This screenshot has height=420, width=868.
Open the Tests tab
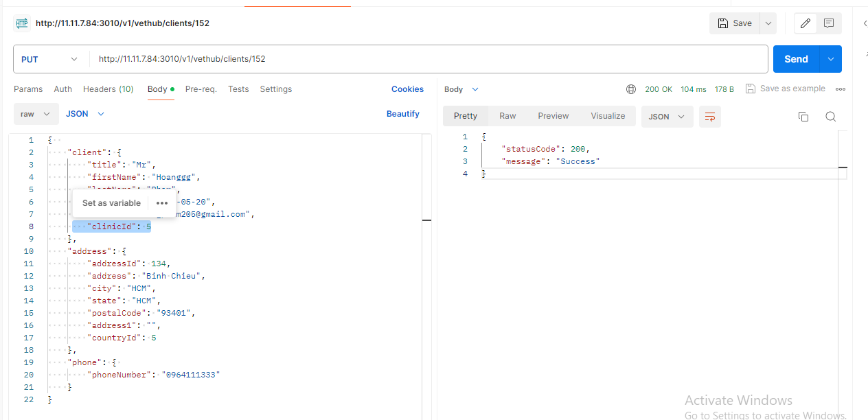point(238,89)
